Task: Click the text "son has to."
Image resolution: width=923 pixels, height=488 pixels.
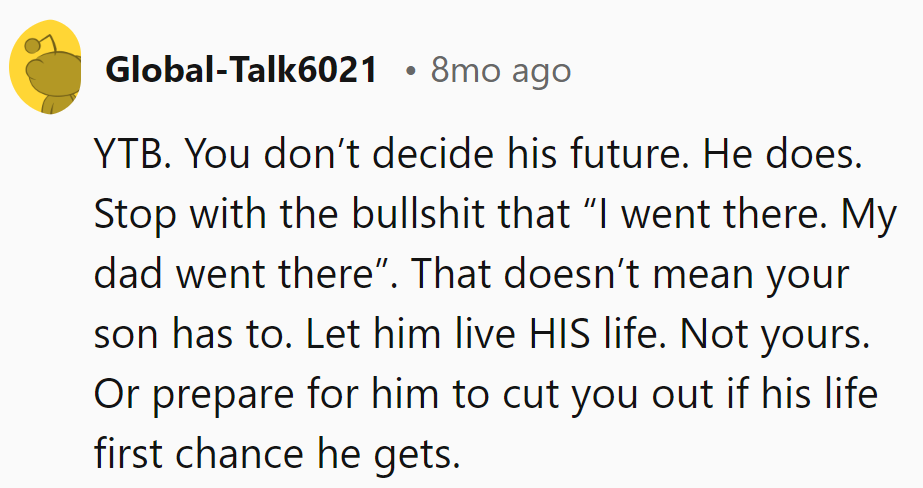Action: coord(186,336)
